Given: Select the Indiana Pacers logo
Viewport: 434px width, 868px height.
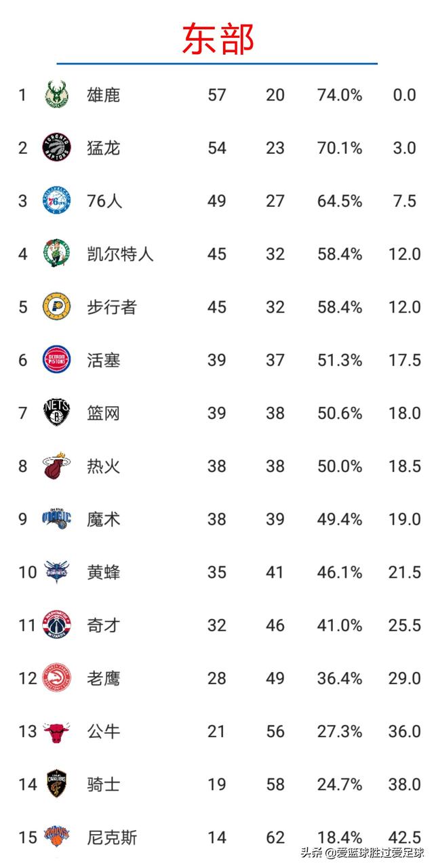Looking at the screenshot, I should click(57, 307).
